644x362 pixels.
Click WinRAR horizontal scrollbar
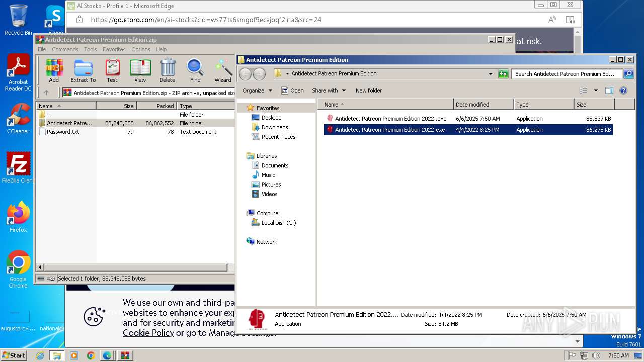[136, 267]
